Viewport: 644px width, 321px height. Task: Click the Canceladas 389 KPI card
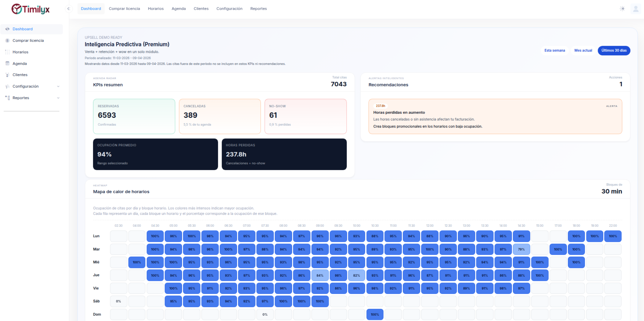220,116
